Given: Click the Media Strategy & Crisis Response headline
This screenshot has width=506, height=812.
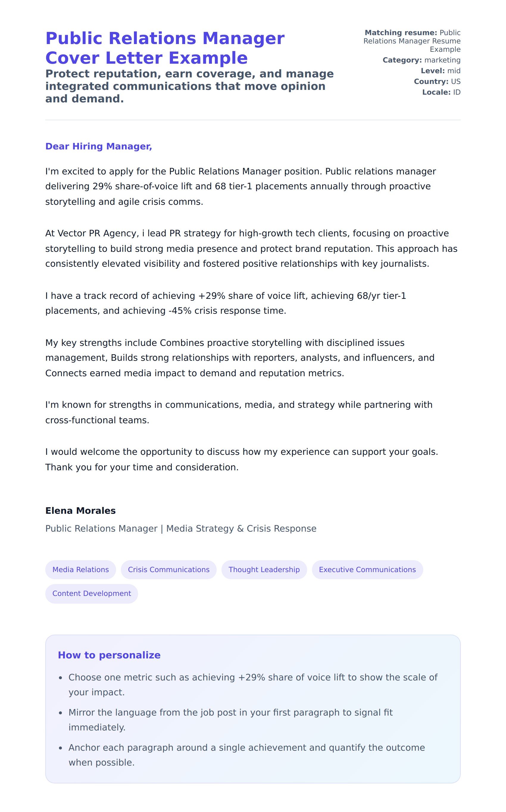Looking at the screenshot, I should coord(181,529).
